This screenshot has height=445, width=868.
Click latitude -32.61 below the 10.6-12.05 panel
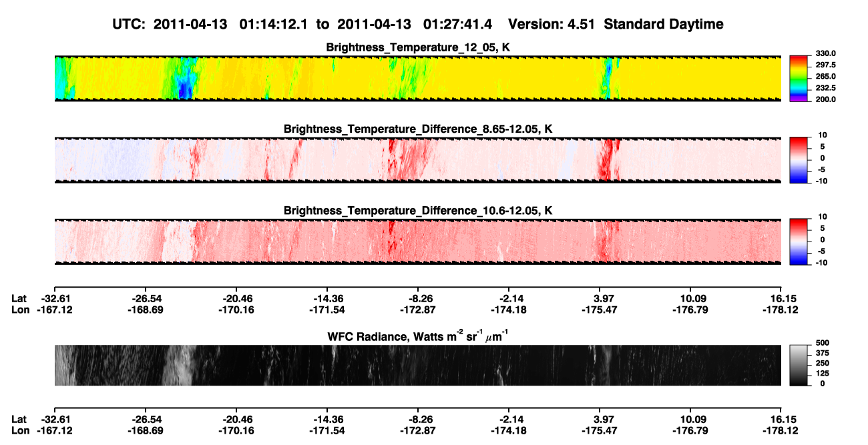54,298
